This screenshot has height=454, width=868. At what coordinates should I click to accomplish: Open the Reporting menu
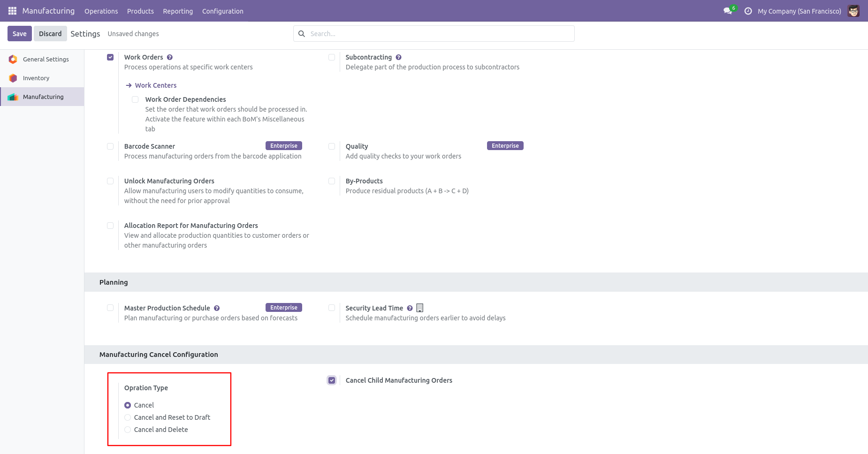point(178,11)
